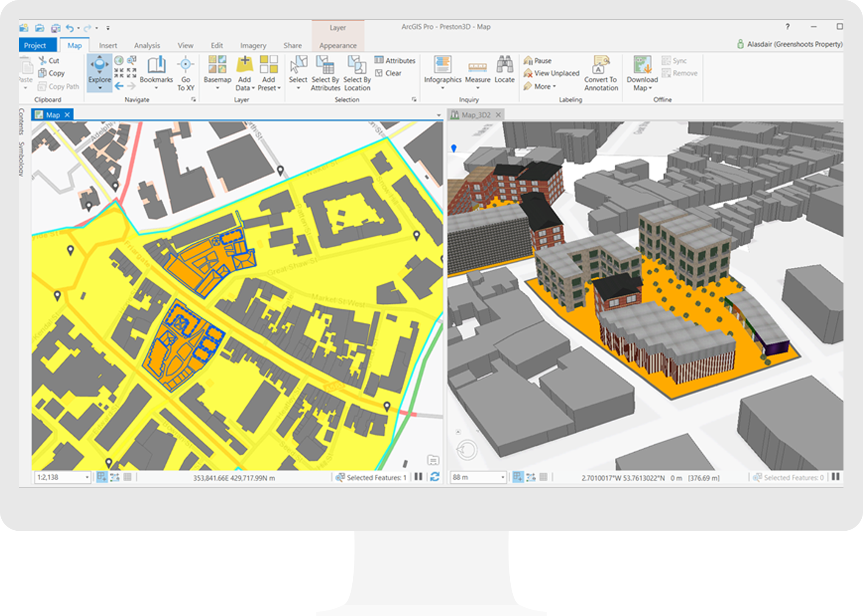Pause drawing in the 2D Map view
The image size is (863, 616).
(x=418, y=477)
